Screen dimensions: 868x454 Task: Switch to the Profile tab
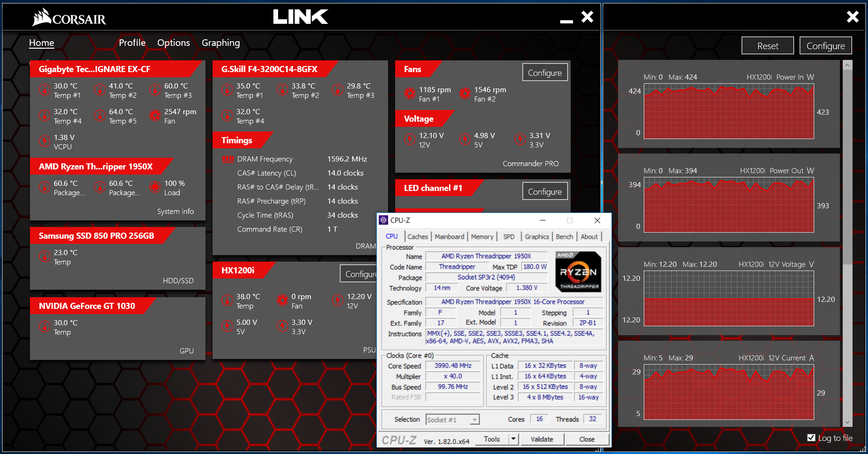pyautogui.click(x=132, y=43)
